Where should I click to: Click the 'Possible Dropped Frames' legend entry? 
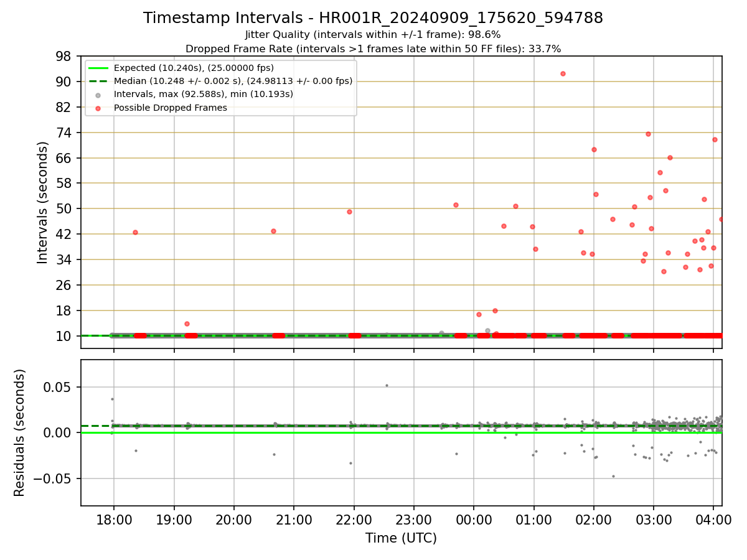170,108
